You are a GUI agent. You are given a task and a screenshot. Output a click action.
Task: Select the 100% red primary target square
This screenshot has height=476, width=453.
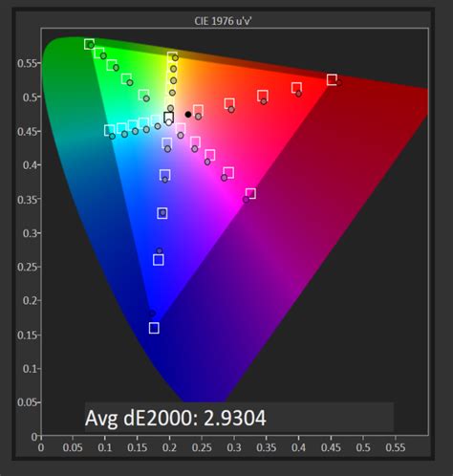[332, 79]
